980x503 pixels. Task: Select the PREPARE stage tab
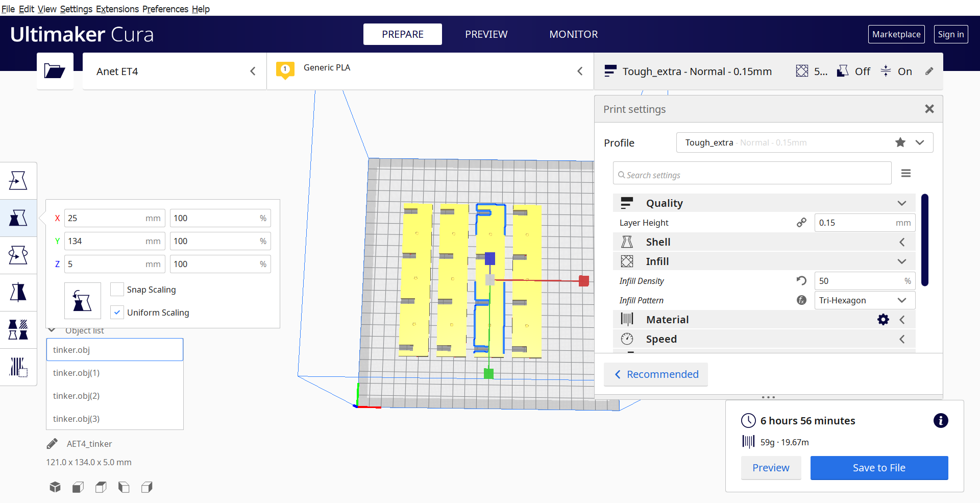click(x=403, y=34)
